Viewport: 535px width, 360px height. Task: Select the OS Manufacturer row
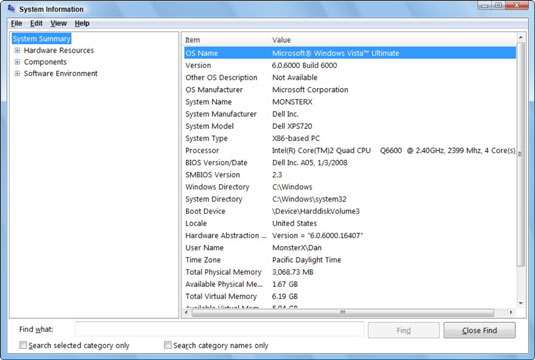350,90
